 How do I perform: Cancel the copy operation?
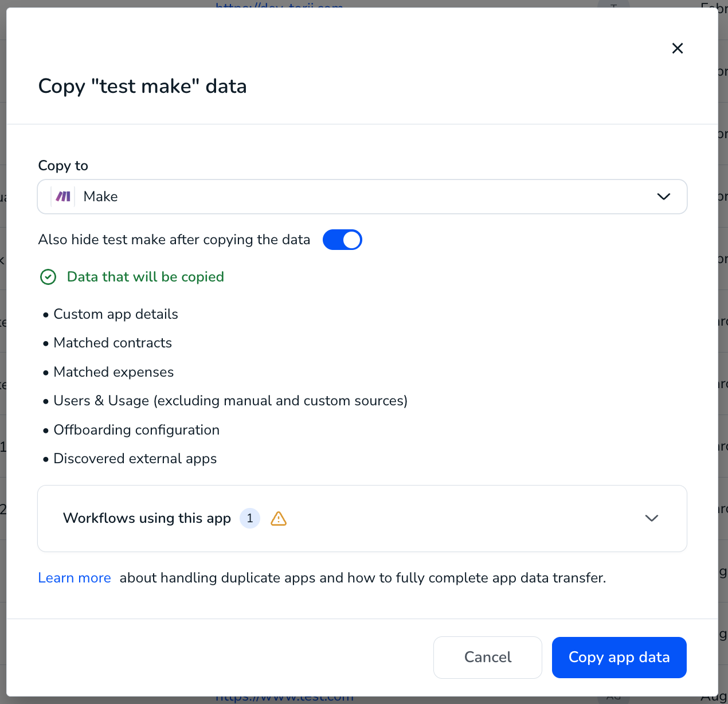[x=488, y=657]
